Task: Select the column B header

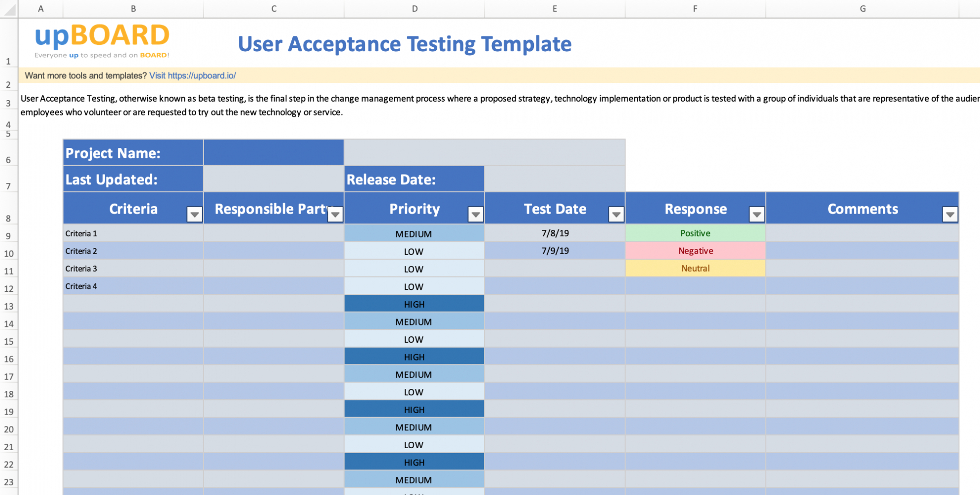Action: 133,8
